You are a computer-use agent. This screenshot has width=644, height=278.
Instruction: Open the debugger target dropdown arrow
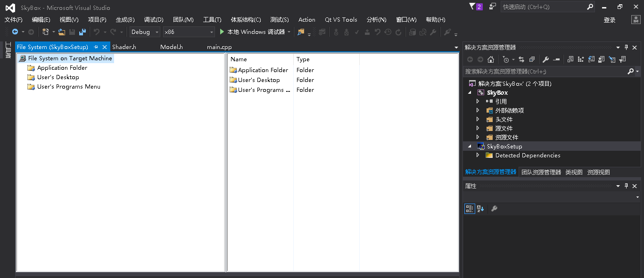[x=289, y=32]
